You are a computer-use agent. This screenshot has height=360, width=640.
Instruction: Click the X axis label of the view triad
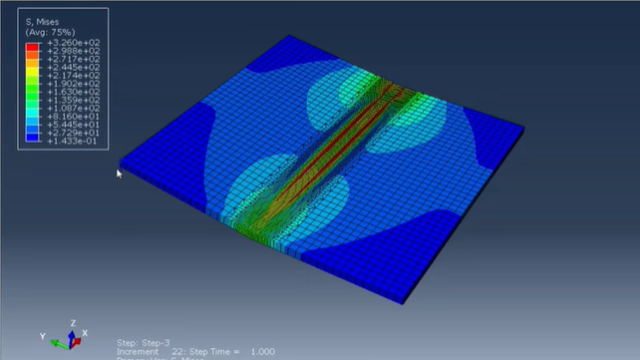(x=85, y=333)
